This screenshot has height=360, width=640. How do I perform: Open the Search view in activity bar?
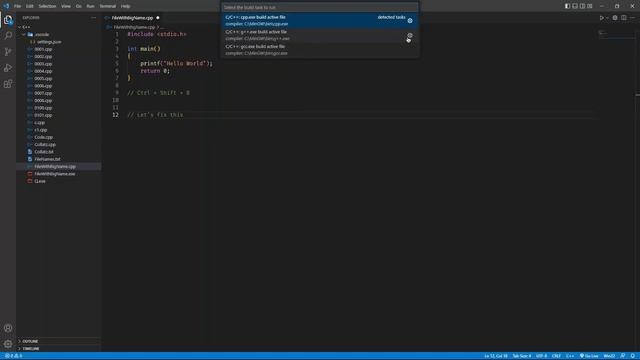[8, 36]
